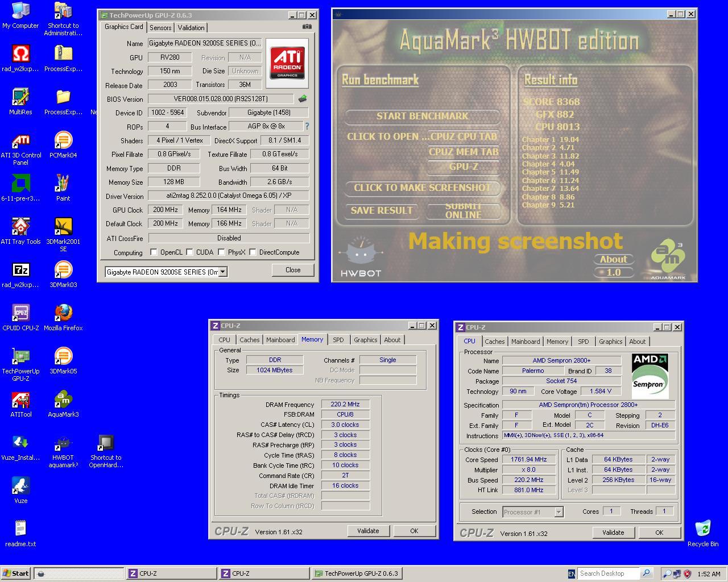Click the EN language indicator in tray

(571, 574)
